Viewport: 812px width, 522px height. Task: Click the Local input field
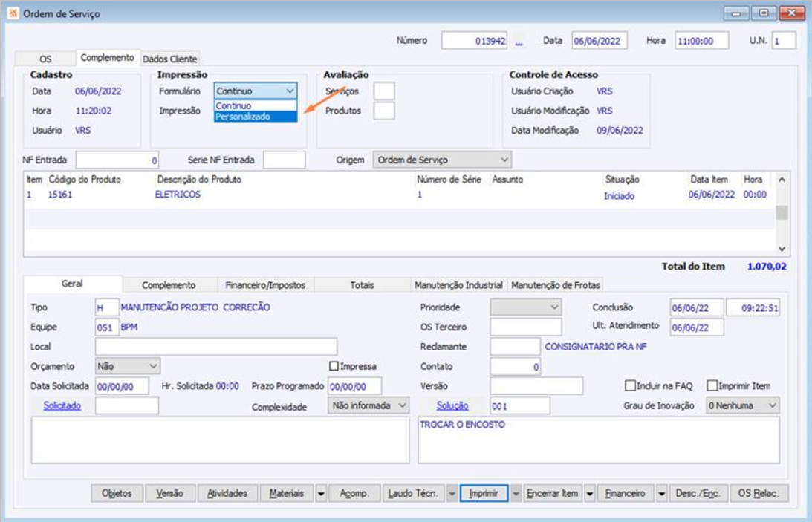[216, 347]
